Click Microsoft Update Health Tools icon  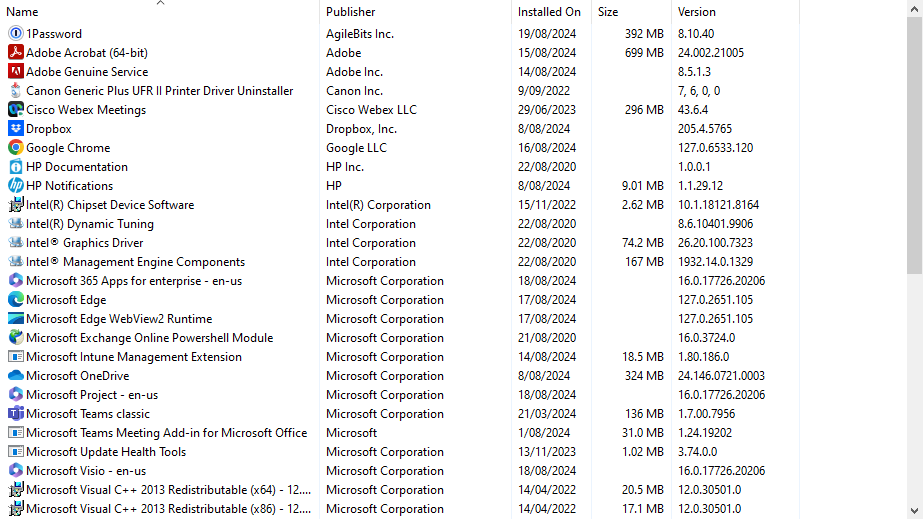click(x=15, y=452)
